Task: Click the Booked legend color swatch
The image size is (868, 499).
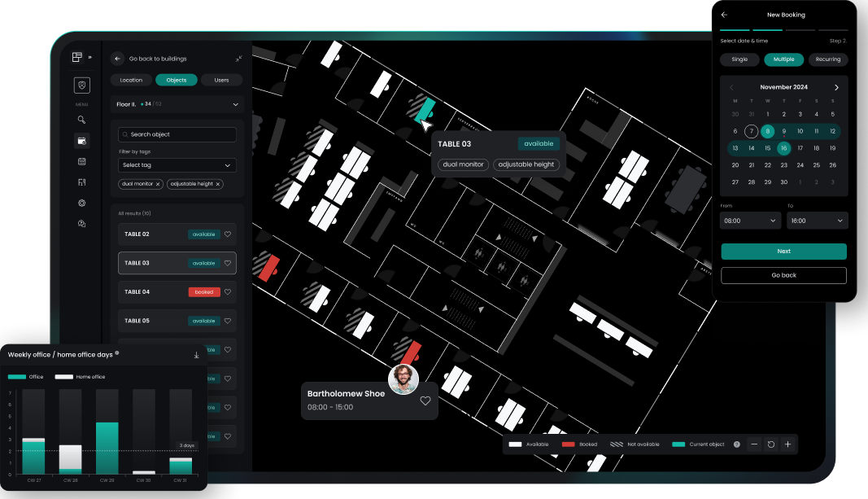Action: point(569,444)
